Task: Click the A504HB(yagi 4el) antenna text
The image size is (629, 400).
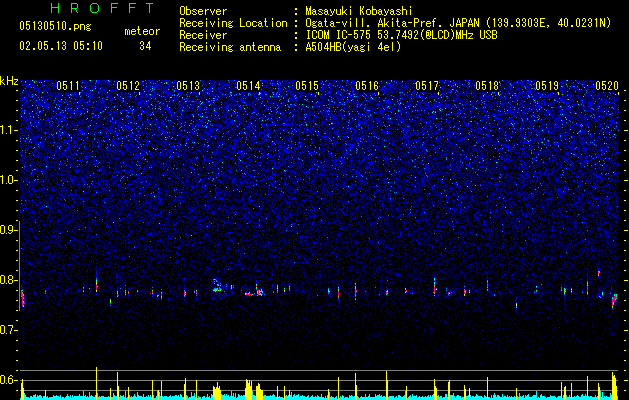Action: point(353,47)
